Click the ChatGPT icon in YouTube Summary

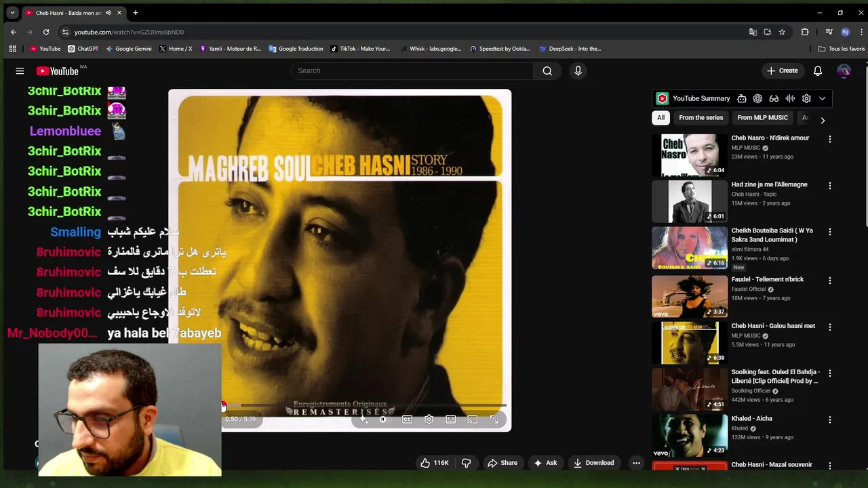[x=758, y=98]
